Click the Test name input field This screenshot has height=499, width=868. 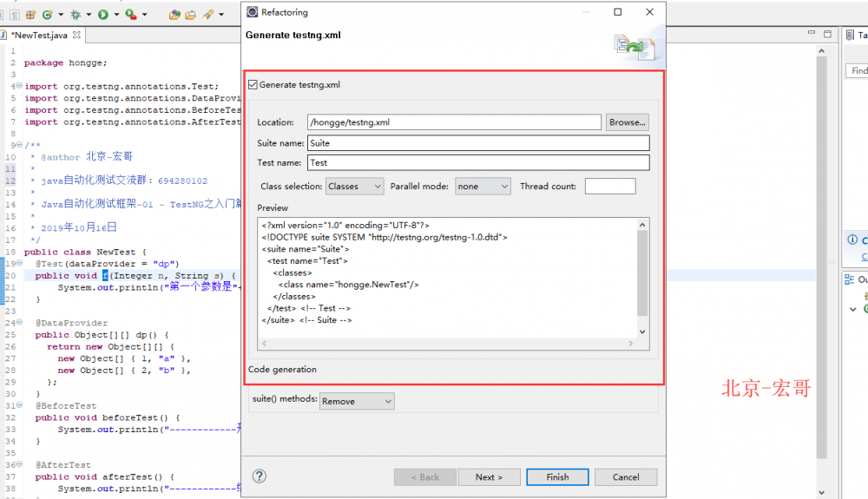click(x=478, y=162)
